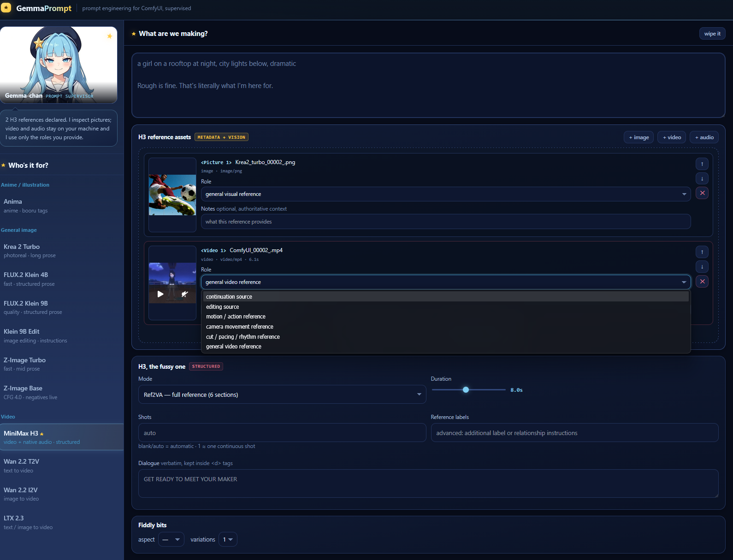Click the 'General image' category label

click(x=19, y=230)
